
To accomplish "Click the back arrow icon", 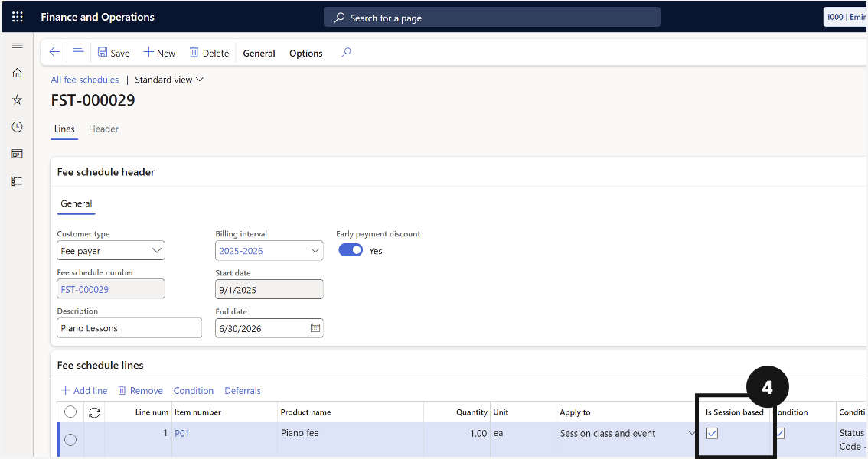I will click(x=54, y=52).
